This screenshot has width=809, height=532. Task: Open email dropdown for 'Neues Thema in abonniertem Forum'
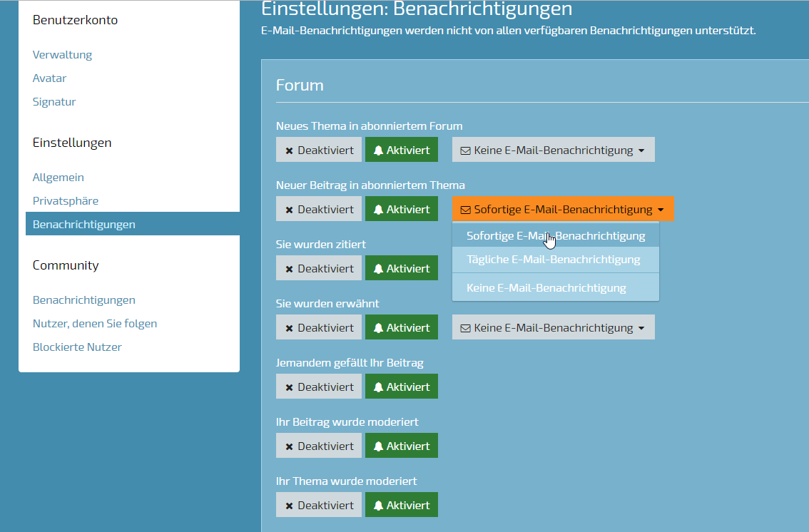553,150
